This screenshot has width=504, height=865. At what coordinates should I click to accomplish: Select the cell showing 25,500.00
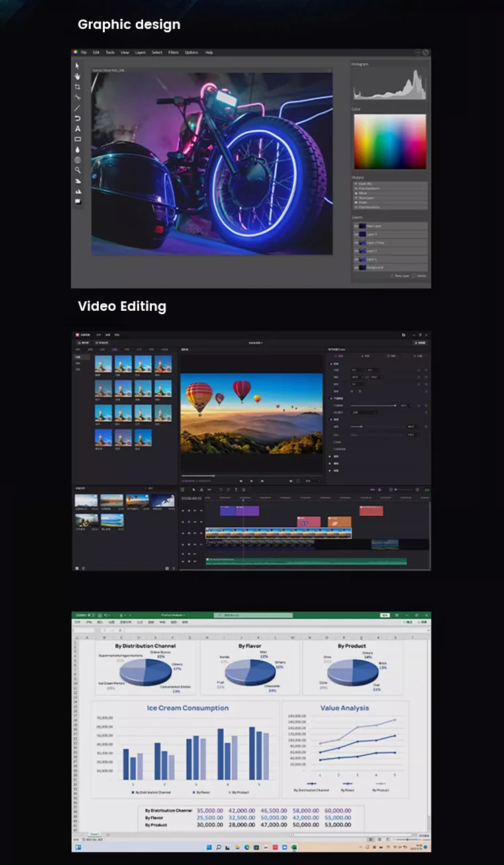pyautogui.click(x=210, y=817)
